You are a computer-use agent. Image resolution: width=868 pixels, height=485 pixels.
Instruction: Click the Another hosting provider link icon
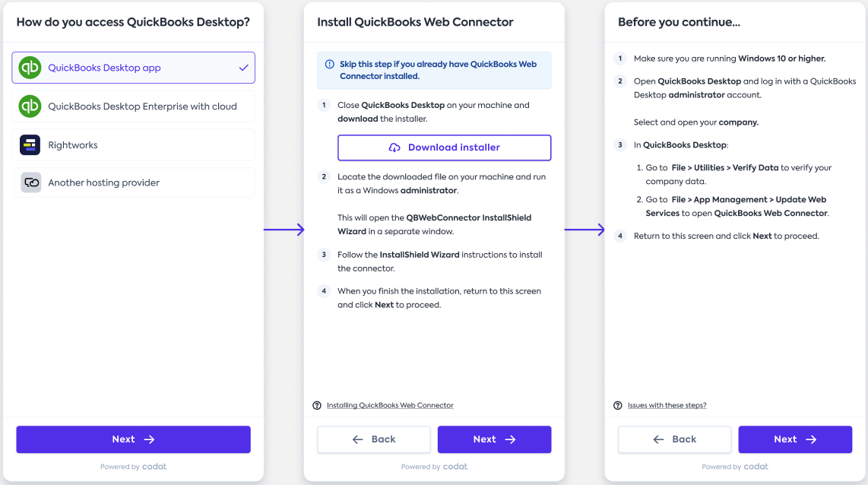(31, 182)
